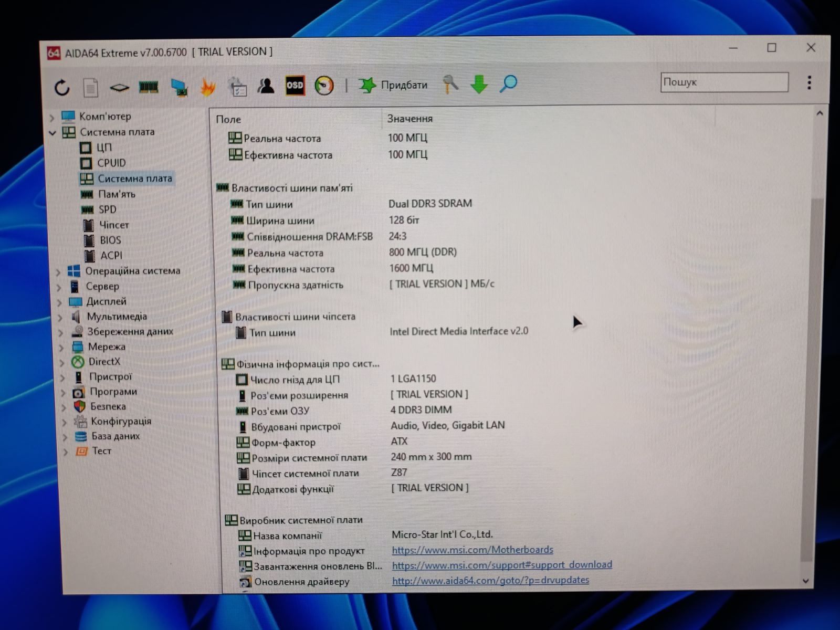The width and height of the screenshot is (840, 630).
Task: Select the Вбудовані пристрої row
Action: pyautogui.click(x=371, y=426)
